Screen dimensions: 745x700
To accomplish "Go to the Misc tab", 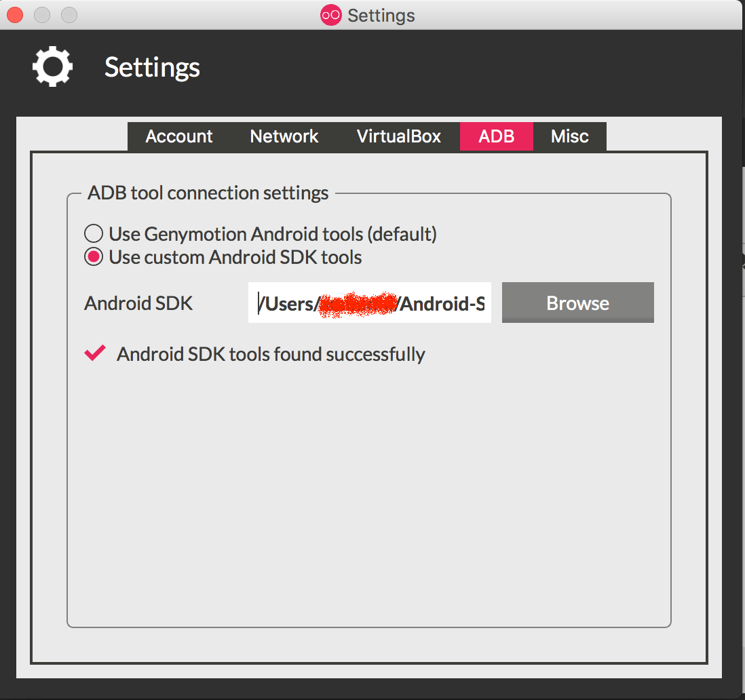I will tap(570, 136).
